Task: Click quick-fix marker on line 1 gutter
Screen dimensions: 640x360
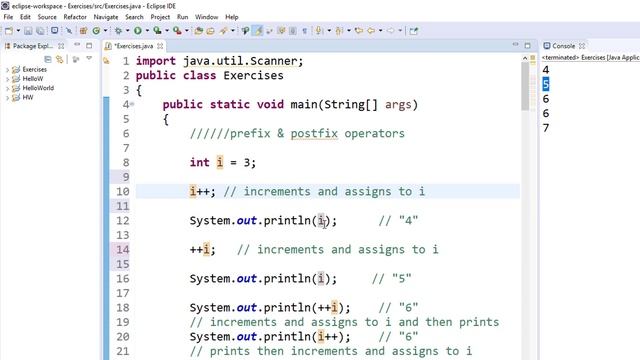Action: (106, 61)
